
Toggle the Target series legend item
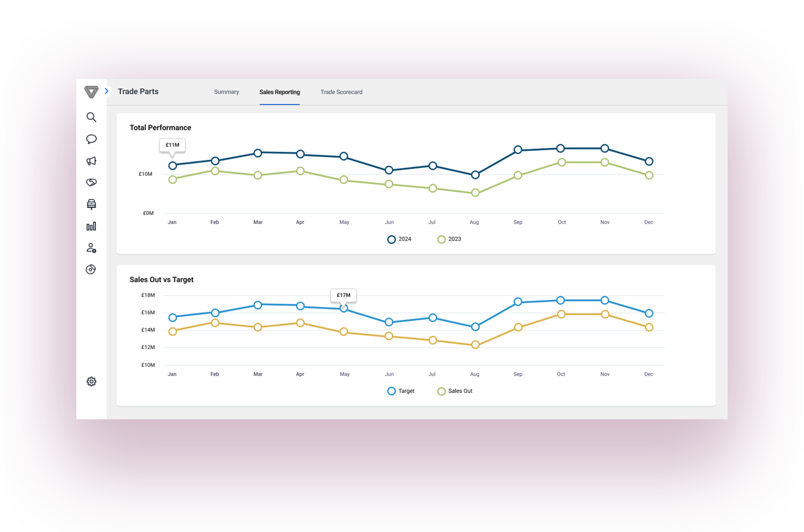[x=400, y=391]
